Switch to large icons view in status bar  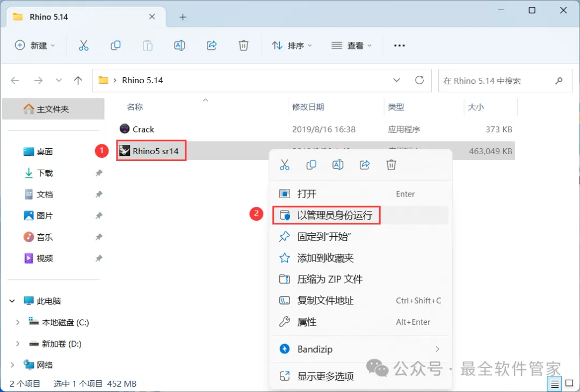coord(569,384)
